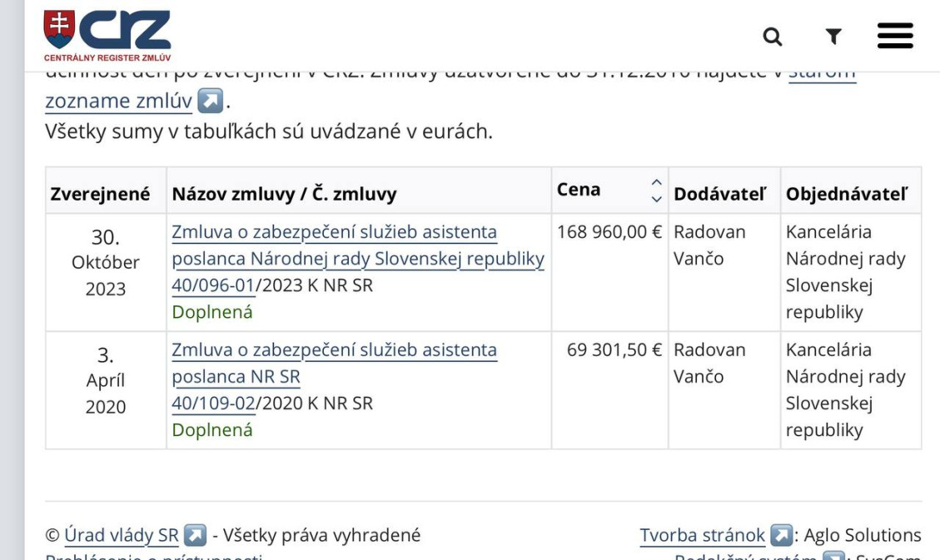This screenshot has height=560, width=940.
Task: Click the 69 301,50 € price cell
Action: tap(614, 350)
